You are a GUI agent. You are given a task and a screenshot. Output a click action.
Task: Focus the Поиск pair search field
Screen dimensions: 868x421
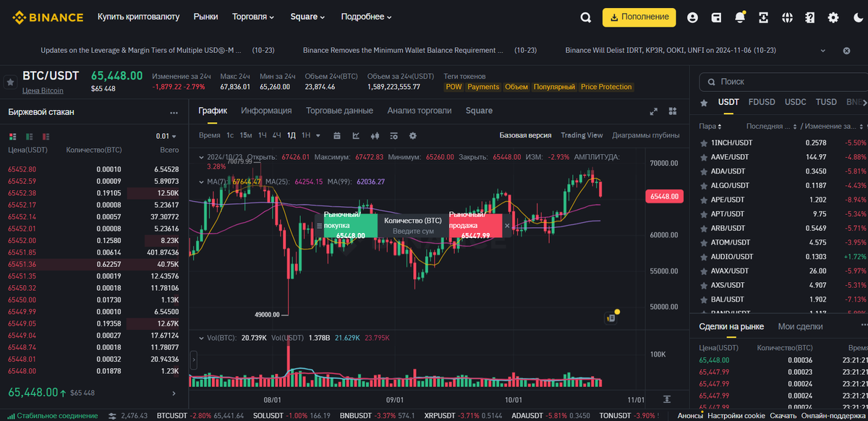click(784, 82)
